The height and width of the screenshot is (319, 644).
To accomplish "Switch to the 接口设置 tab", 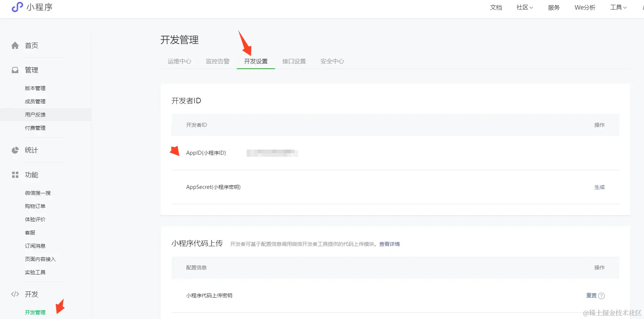I will [x=294, y=61].
